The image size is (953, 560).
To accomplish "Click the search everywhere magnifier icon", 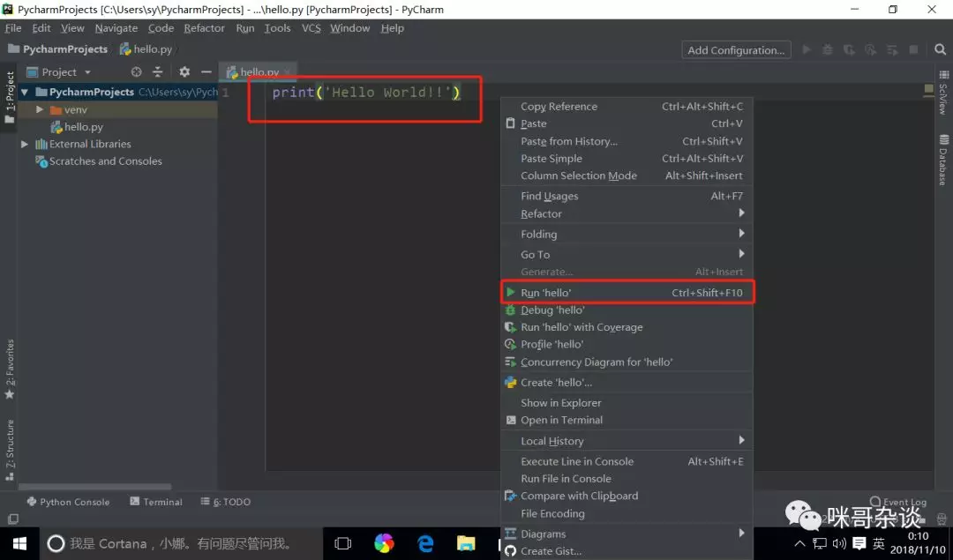I will (940, 49).
